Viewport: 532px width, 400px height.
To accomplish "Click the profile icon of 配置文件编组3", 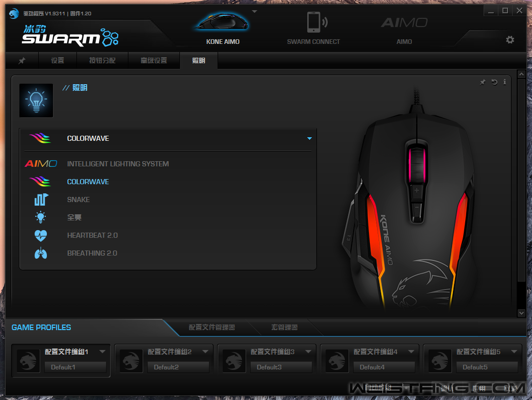I will [234, 361].
